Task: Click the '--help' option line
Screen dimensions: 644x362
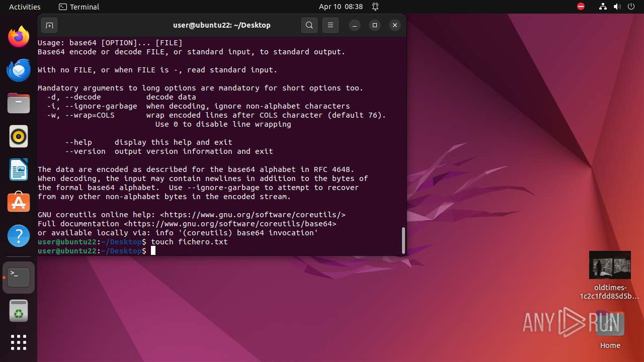Action: point(148,142)
